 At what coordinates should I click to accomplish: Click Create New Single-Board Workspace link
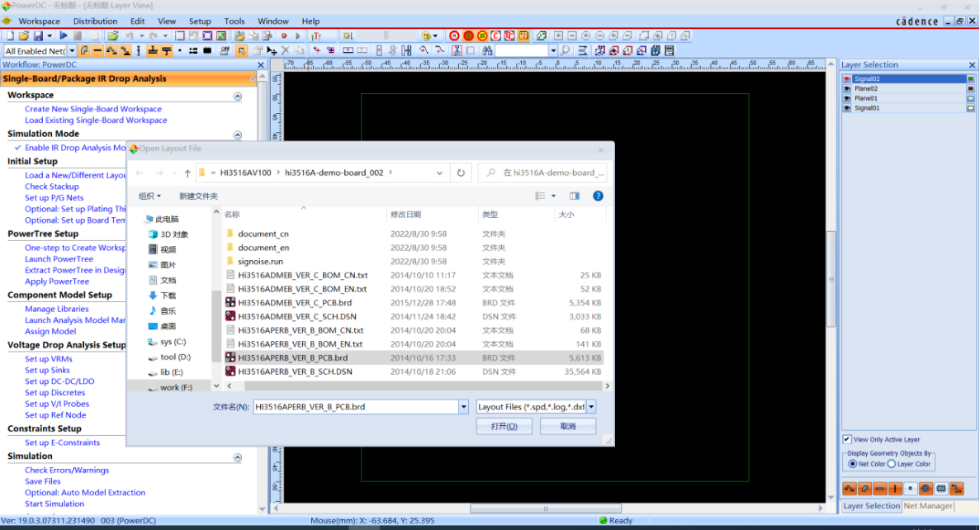point(93,109)
